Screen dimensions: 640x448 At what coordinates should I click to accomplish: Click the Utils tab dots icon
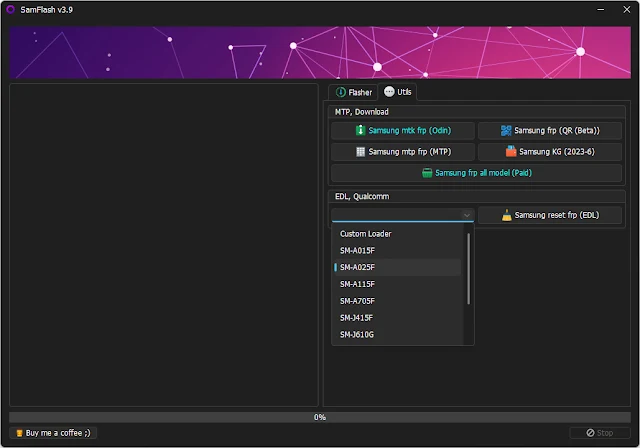pos(389,91)
